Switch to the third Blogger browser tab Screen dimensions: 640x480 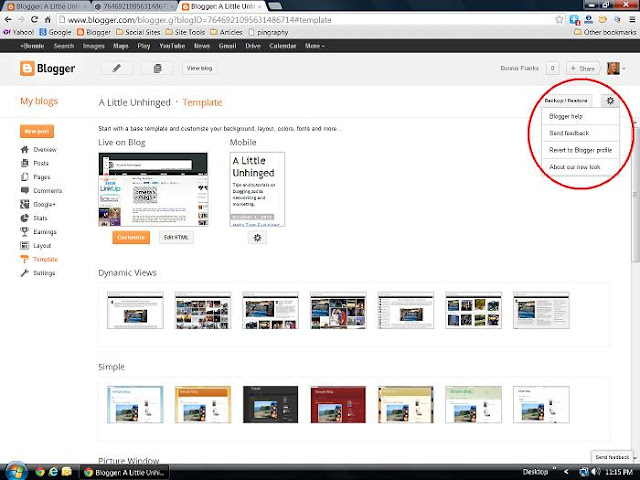tap(222, 7)
